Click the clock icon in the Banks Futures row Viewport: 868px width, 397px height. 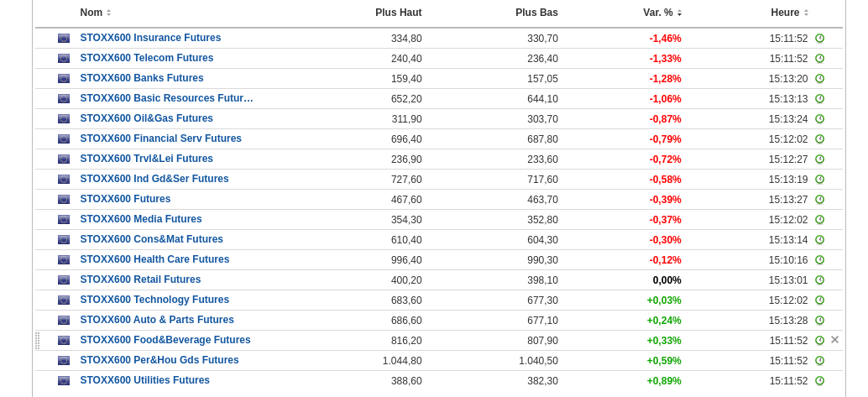[819, 79]
